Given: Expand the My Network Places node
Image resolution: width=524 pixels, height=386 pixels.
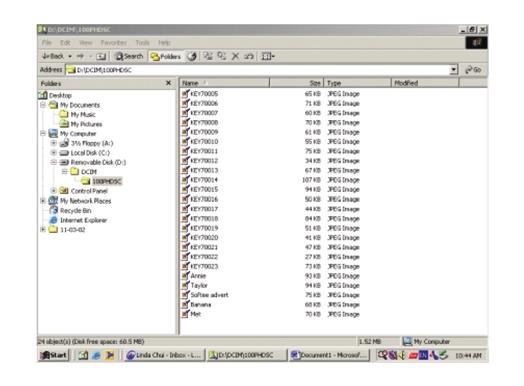Looking at the screenshot, I should click(x=43, y=201).
